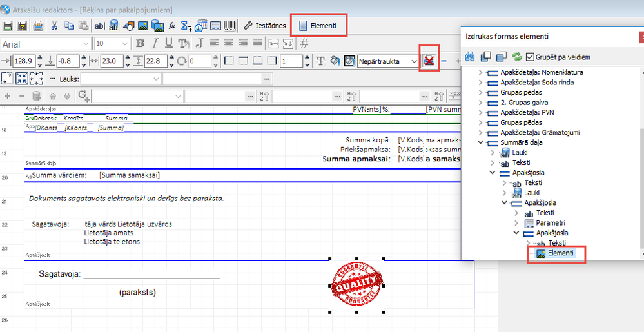Click the horizontal text fit icon
Screen dimensions: 644x332
tap(273, 43)
